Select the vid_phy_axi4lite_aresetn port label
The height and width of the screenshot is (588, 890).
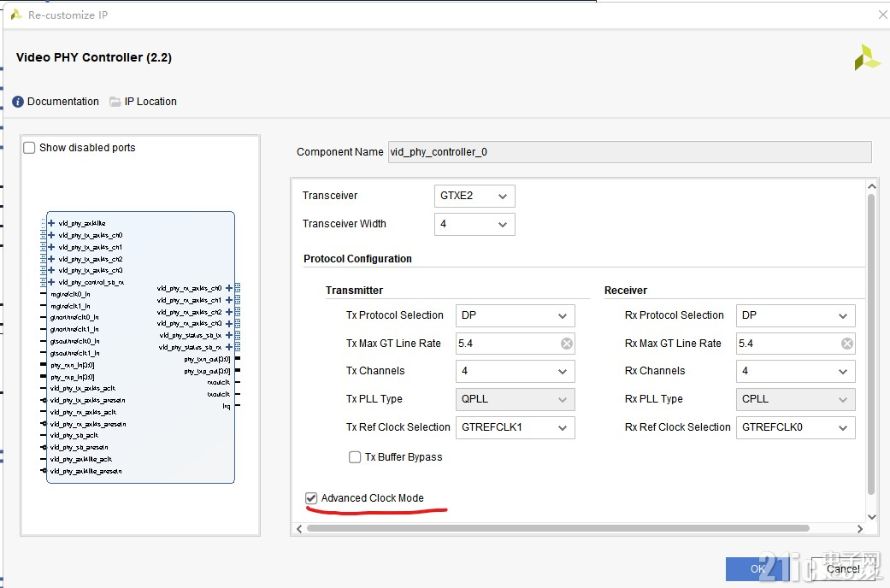85,471
